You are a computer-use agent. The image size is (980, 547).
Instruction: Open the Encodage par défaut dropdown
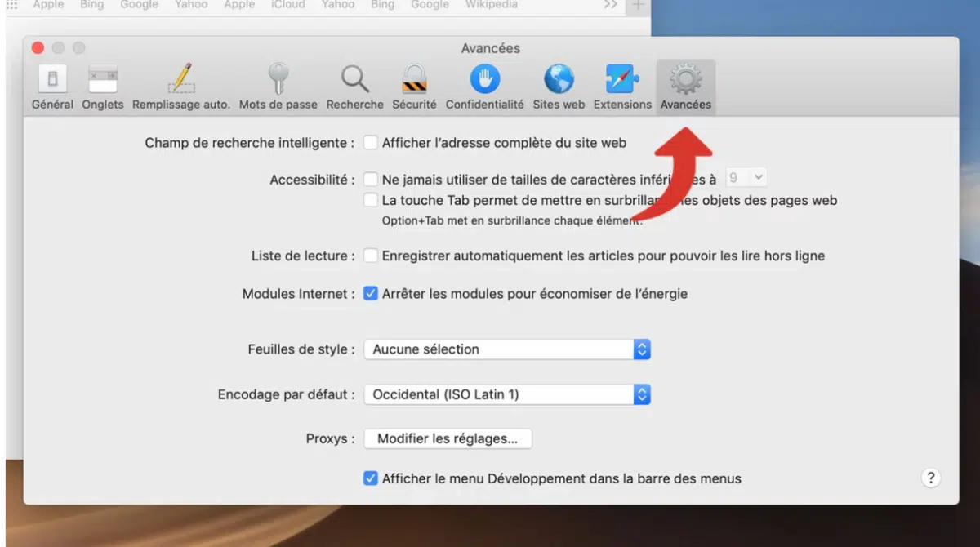507,394
